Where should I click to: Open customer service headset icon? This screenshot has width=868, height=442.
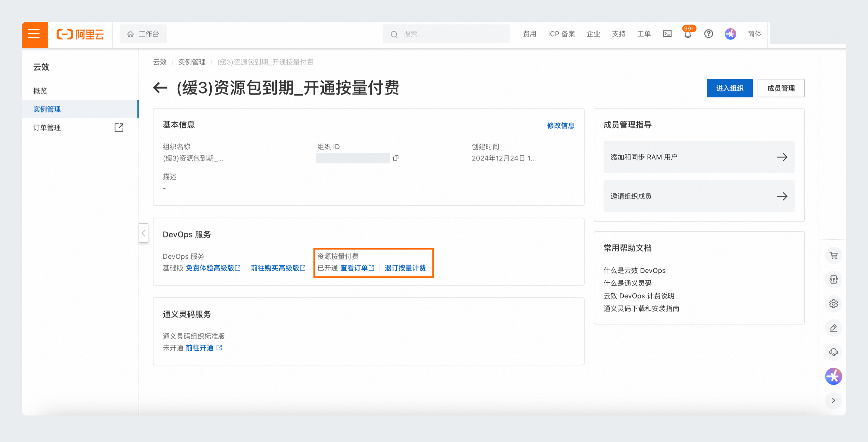(833, 352)
